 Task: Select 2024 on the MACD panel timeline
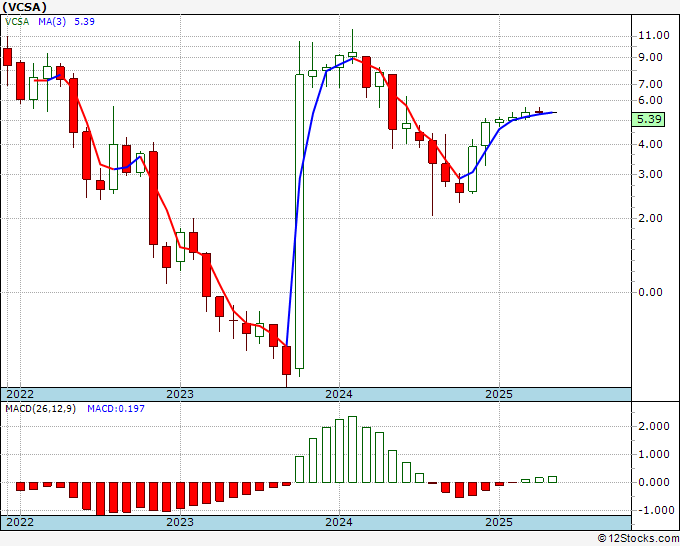tap(339, 522)
